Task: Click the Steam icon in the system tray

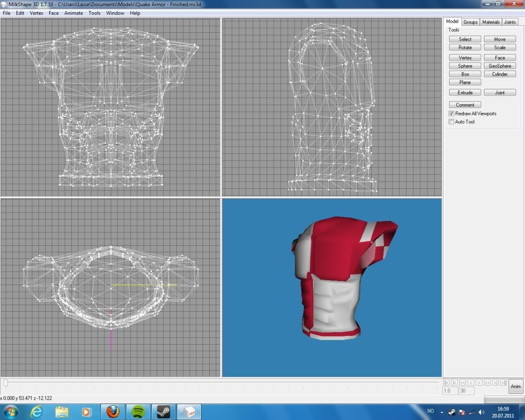Action: tap(452, 412)
